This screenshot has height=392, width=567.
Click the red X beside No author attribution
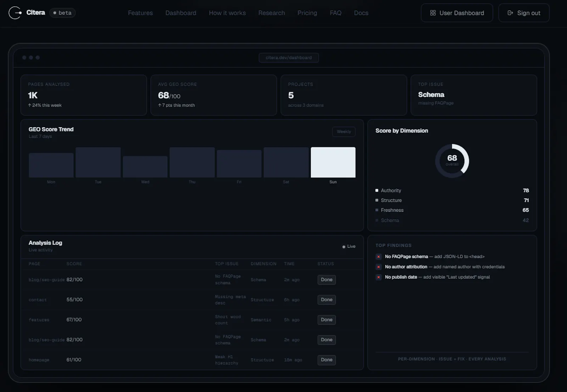pyautogui.click(x=378, y=267)
